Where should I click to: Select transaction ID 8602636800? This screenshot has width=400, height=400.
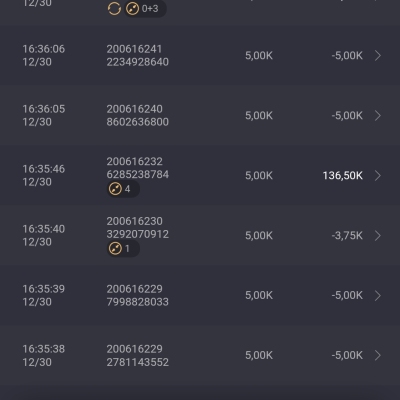(138, 122)
